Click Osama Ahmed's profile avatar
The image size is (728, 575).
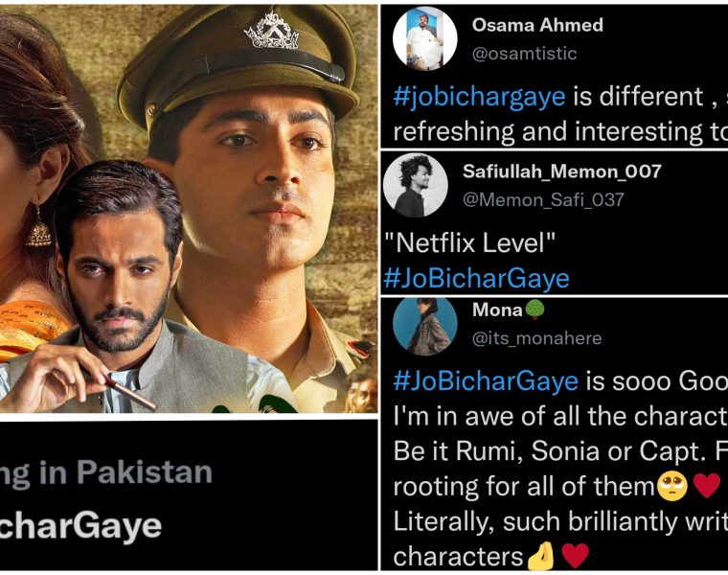tap(424, 39)
